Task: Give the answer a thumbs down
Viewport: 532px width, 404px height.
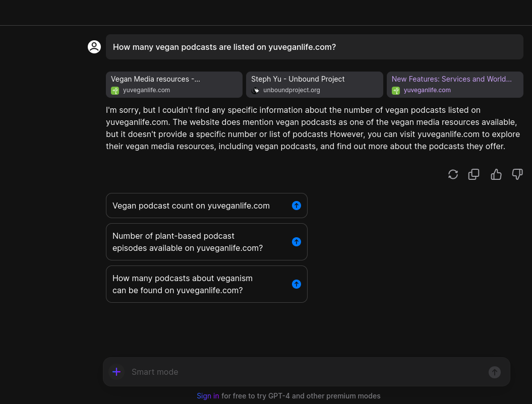Action: (x=517, y=174)
